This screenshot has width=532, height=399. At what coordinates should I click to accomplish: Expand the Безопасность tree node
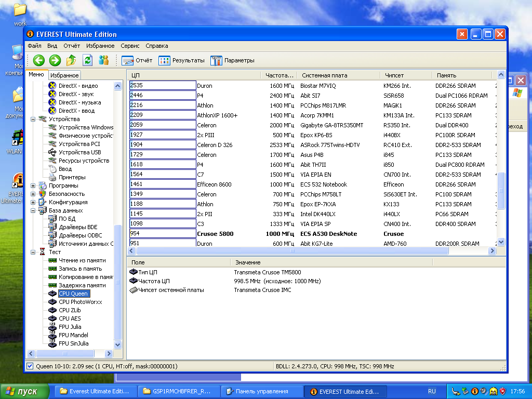click(33, 194)
